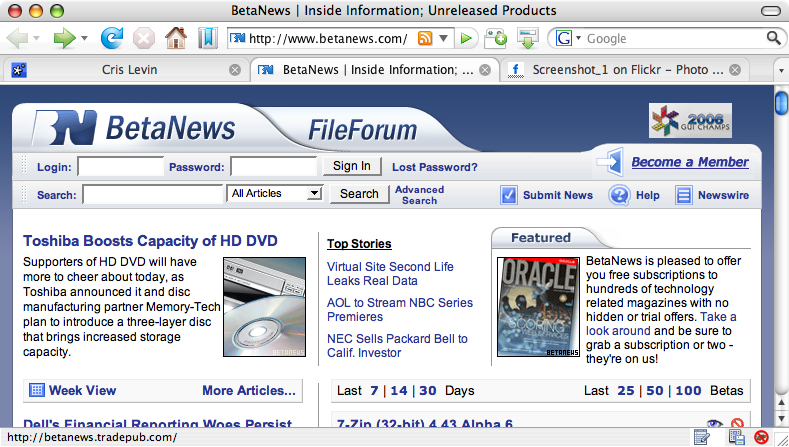The height and width of the screenshot is (447, 789).
Task: Click the stop loading icon
Action: (144, 38)
